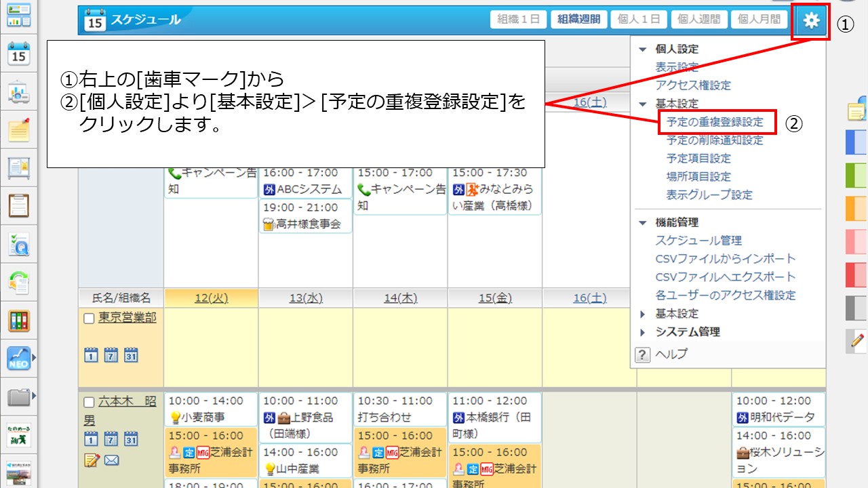Open the binder folders sidebar icon
The image size is (868, 488).
19,321
